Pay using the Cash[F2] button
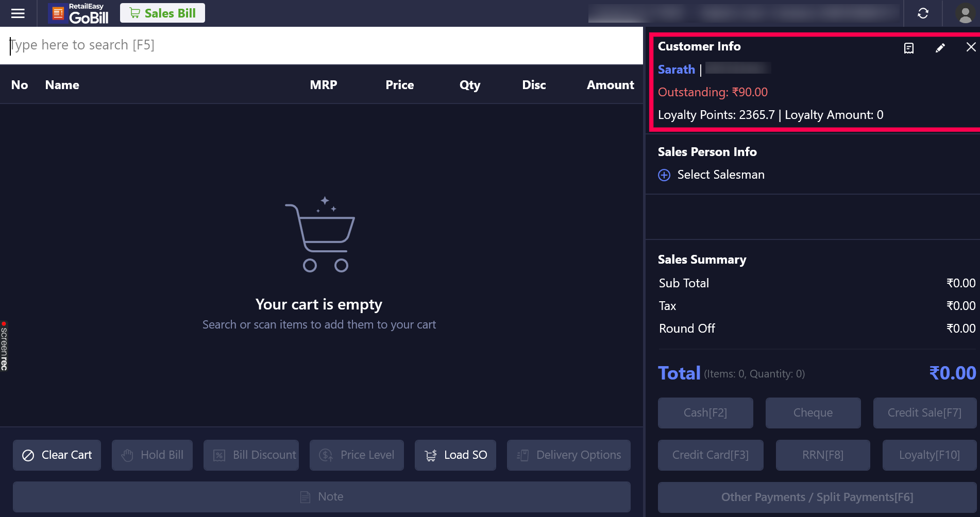980x517 pixels. tap(705, 412)
